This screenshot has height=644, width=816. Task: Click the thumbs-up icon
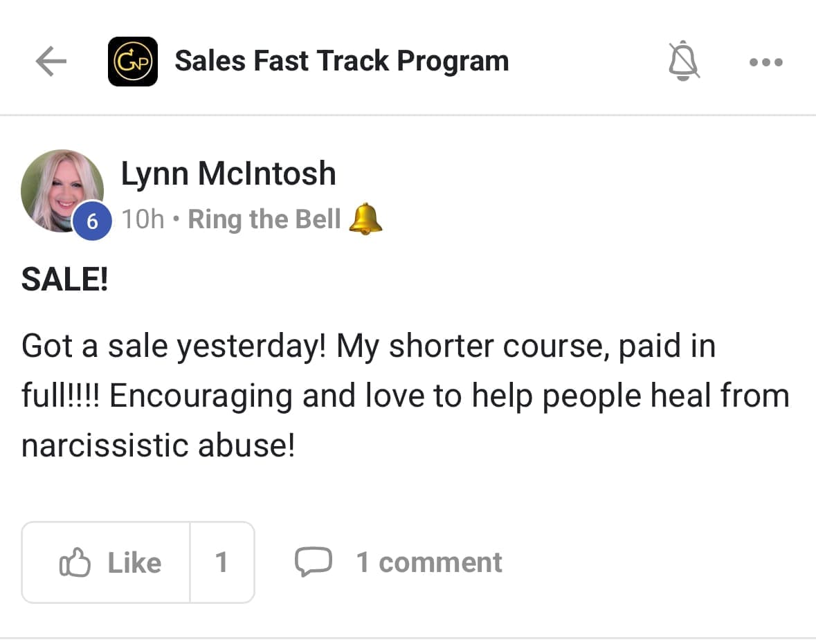click(75, 562)
